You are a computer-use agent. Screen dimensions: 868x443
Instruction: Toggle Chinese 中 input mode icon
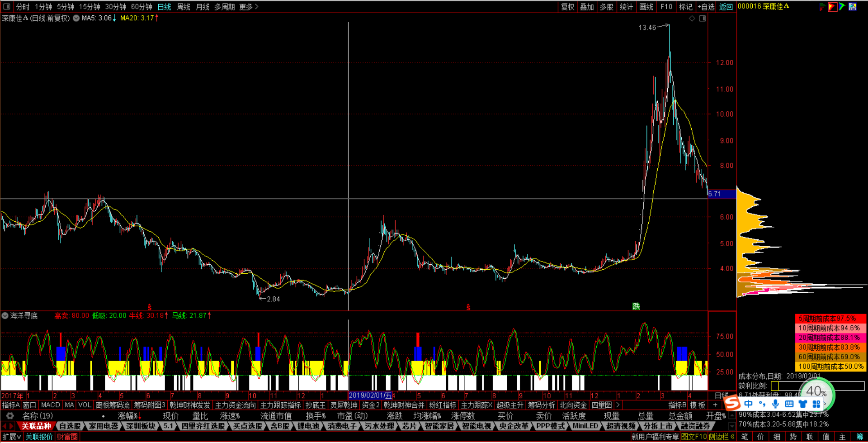tap(749, 404)
